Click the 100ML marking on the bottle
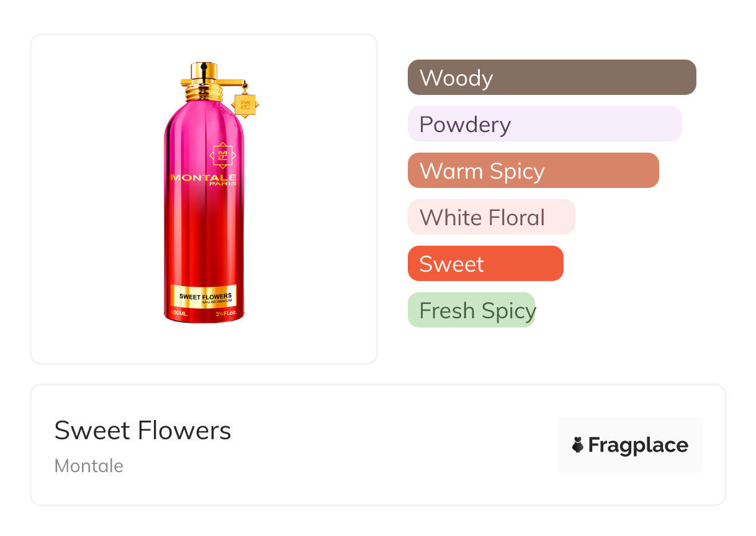This screenshot has height=536, width=756. point(179,315)
